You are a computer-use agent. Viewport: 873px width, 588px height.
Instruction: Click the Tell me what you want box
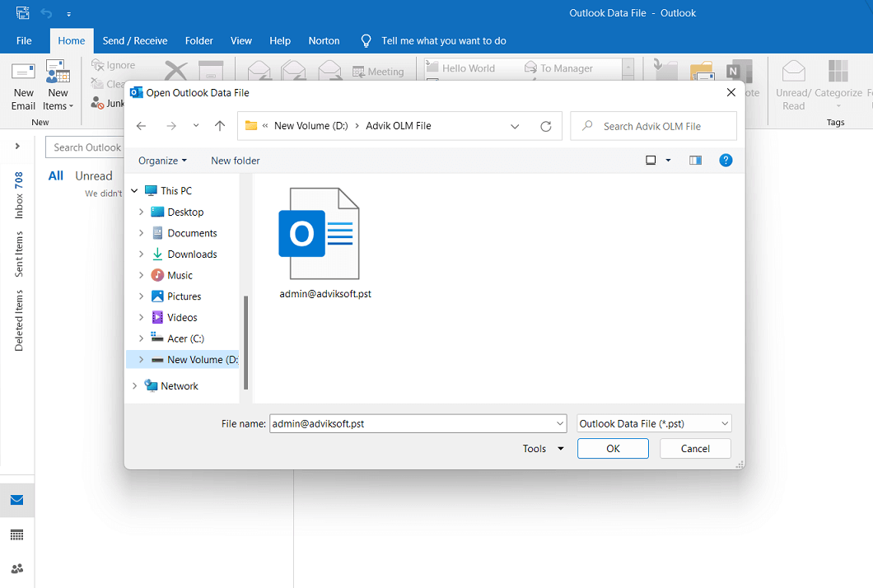click(x=444, y=40)
